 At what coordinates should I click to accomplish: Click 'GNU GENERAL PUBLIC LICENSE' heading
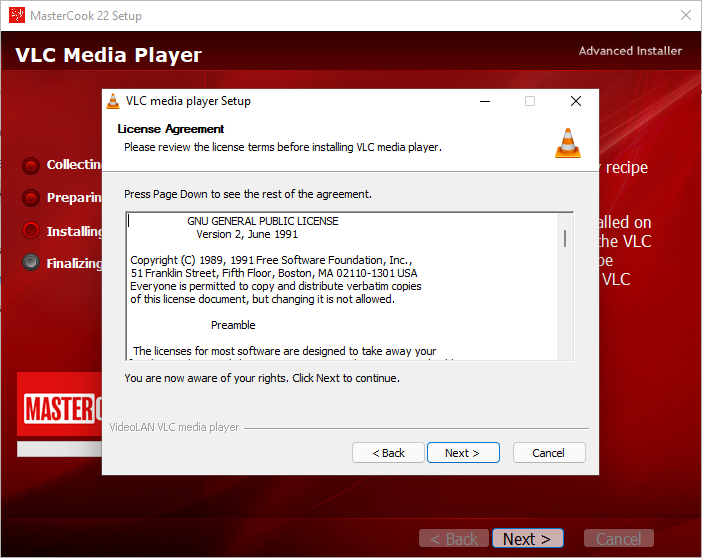pyautogui.click(x=263, y=221)
